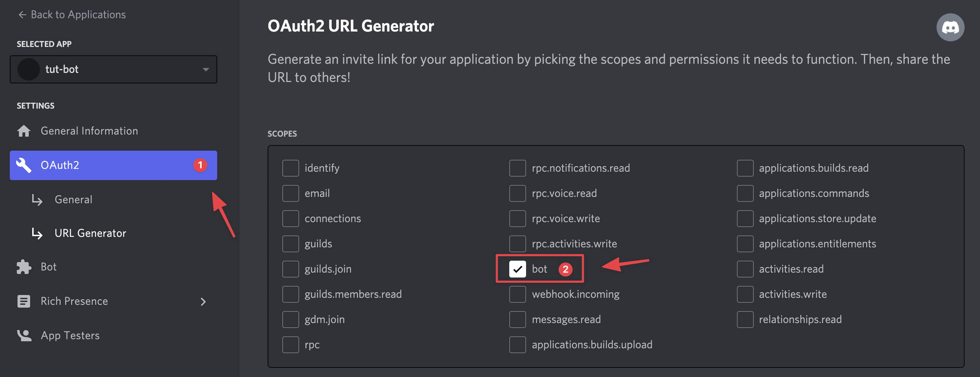Click the Rich Presence document icon

pos(23,301)
